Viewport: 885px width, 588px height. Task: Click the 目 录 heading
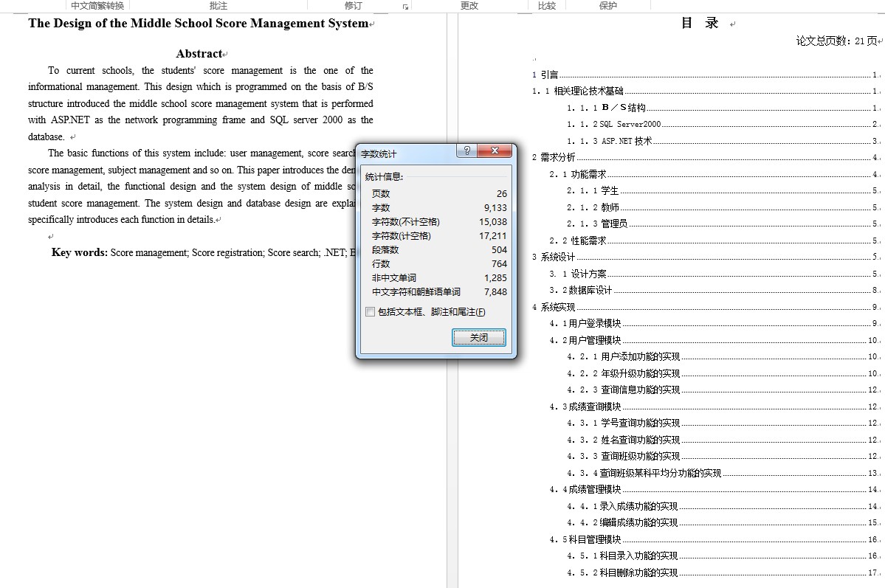[700, 23]
